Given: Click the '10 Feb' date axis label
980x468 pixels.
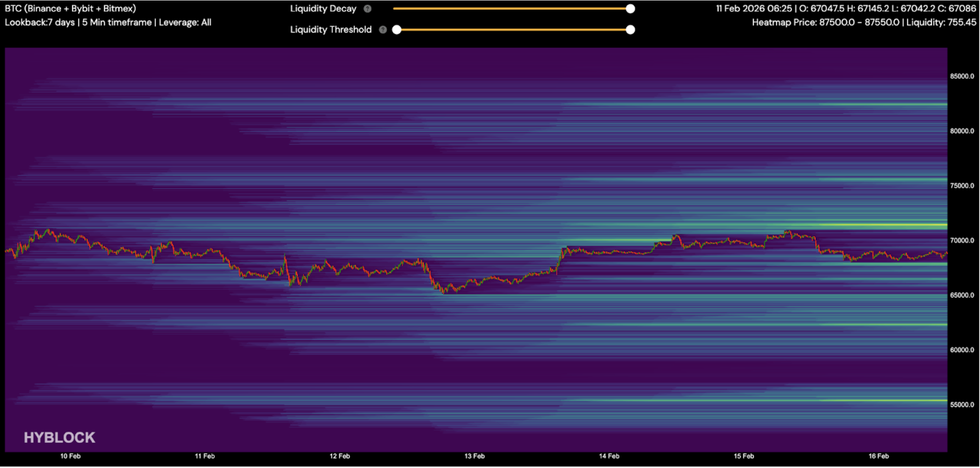Looking at the screenshot, I should point(70,456).
